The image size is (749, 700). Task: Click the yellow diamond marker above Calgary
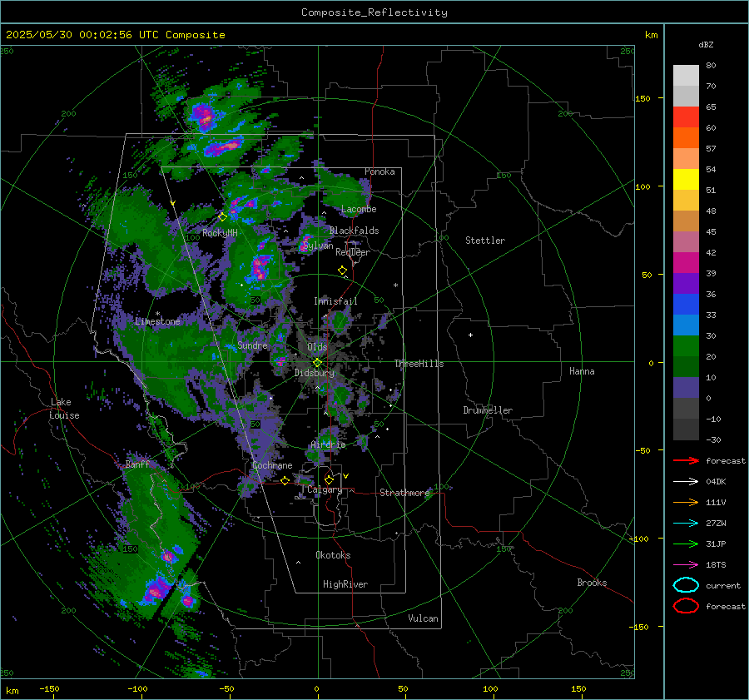pos(329,479)
